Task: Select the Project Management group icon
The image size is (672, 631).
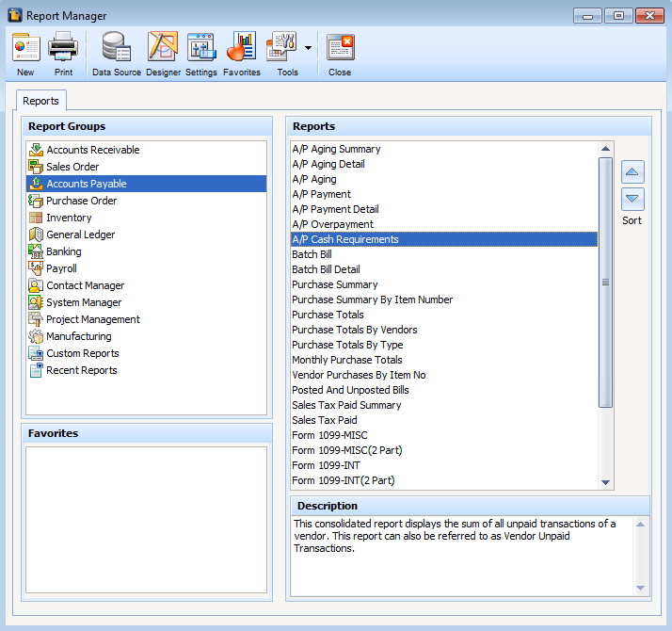Action: (x=36, y=319)
